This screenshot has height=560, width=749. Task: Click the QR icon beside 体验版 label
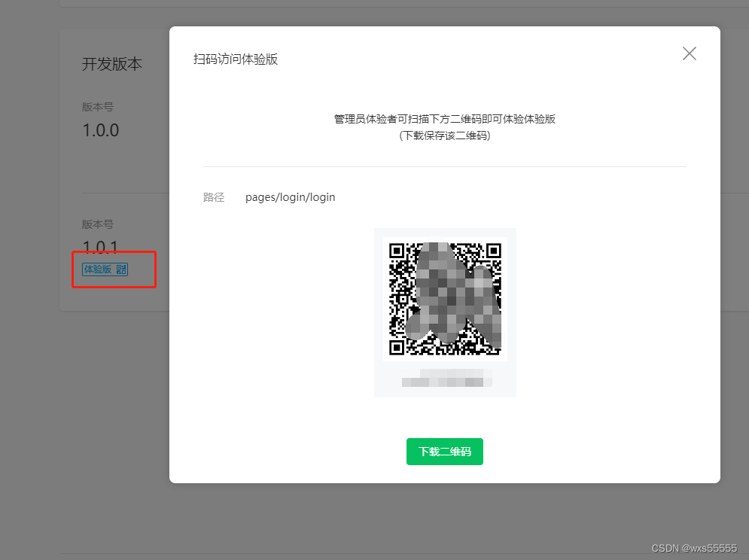click(121, 269)
